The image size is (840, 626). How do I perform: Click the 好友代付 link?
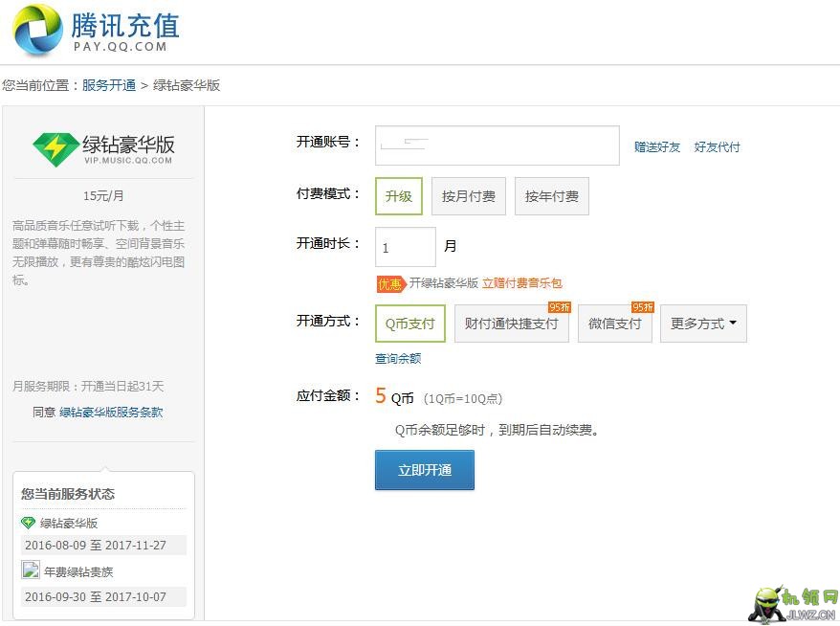(717, 146)
